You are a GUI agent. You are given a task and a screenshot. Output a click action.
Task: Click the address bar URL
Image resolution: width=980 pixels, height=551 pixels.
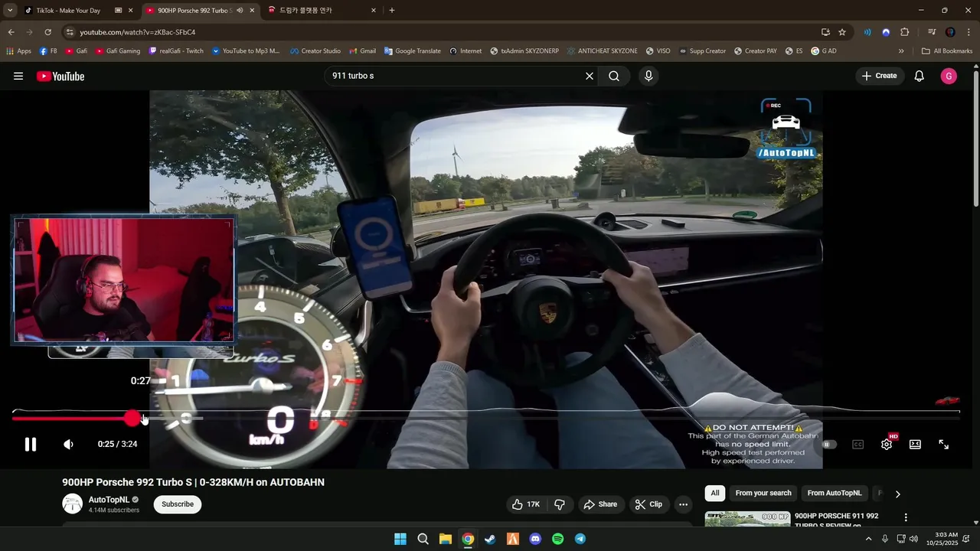(x=138, y=32)
